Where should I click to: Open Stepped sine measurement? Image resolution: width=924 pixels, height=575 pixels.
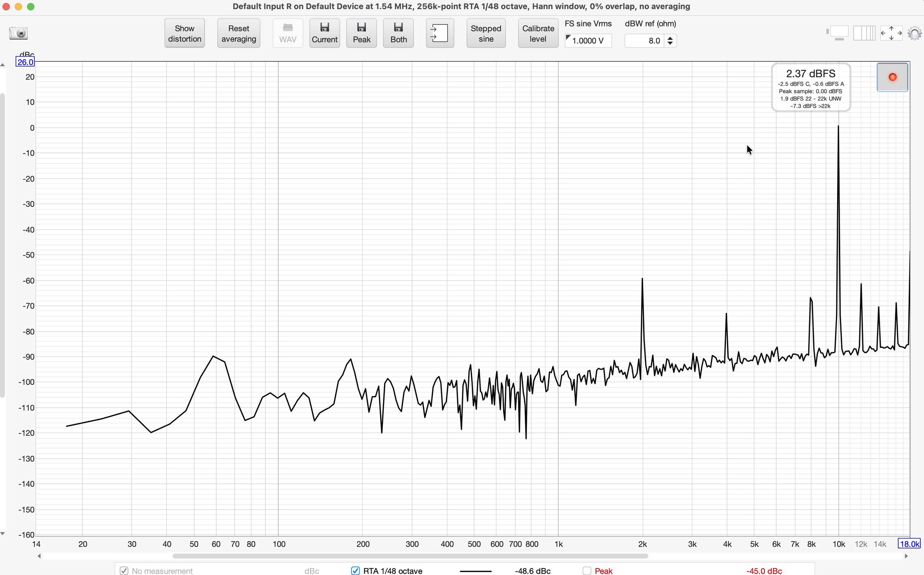click(x=486, y=33)
